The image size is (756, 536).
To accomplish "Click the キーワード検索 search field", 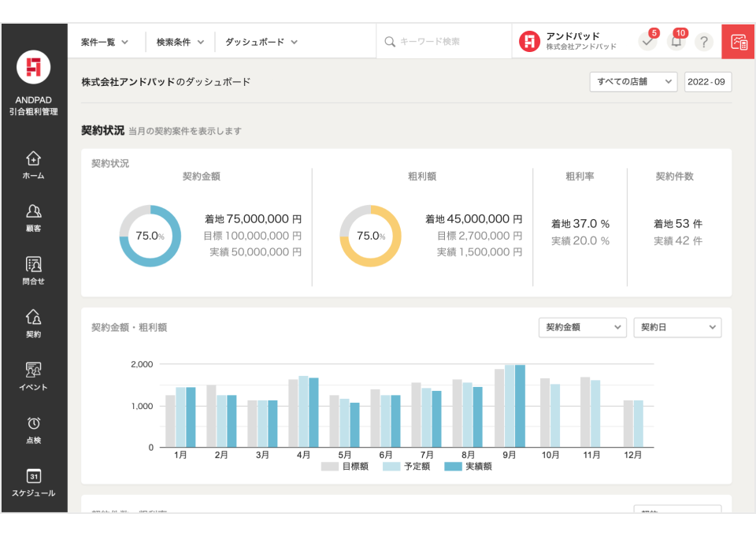I will click(443, 42).
